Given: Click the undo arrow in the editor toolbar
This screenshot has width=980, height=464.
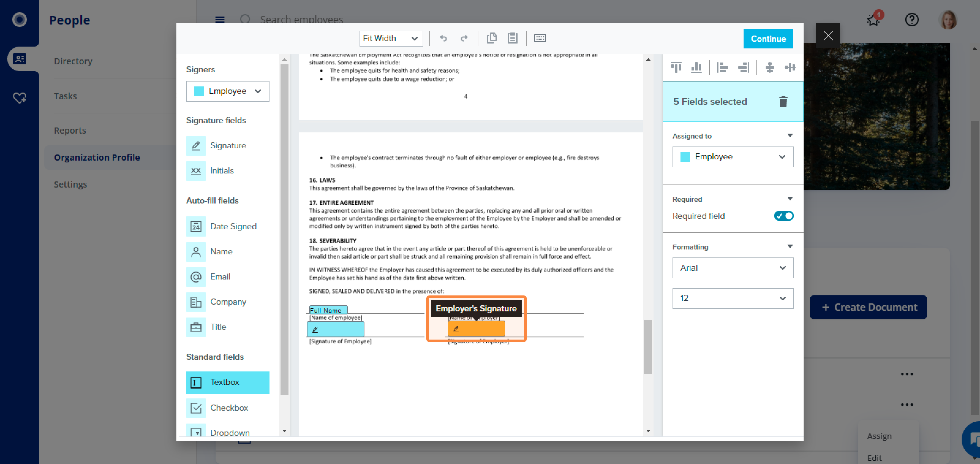Looking at the screenshot, I should (443, 38).
